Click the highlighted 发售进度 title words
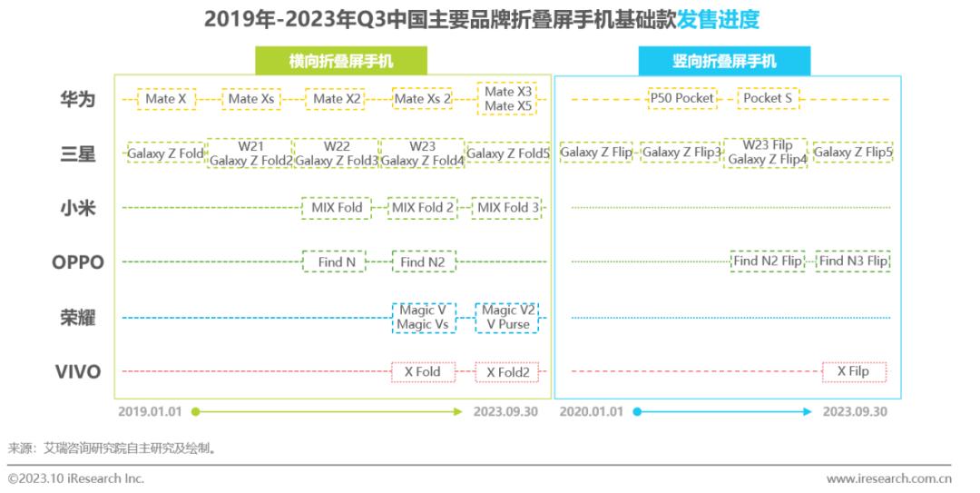 coord(718,19)
